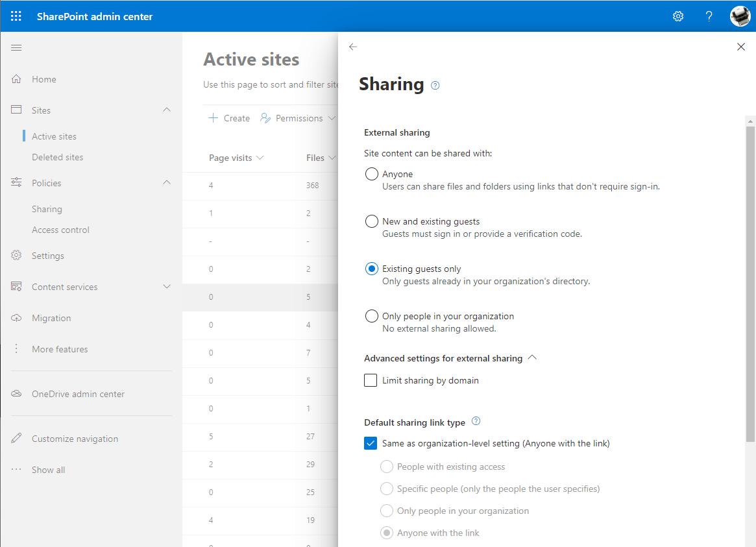Open the help question mark in the header

709,16
